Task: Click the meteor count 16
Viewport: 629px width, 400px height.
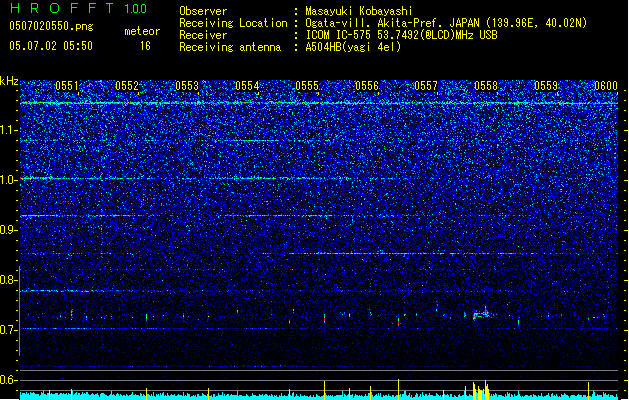Action: (145, 46)
